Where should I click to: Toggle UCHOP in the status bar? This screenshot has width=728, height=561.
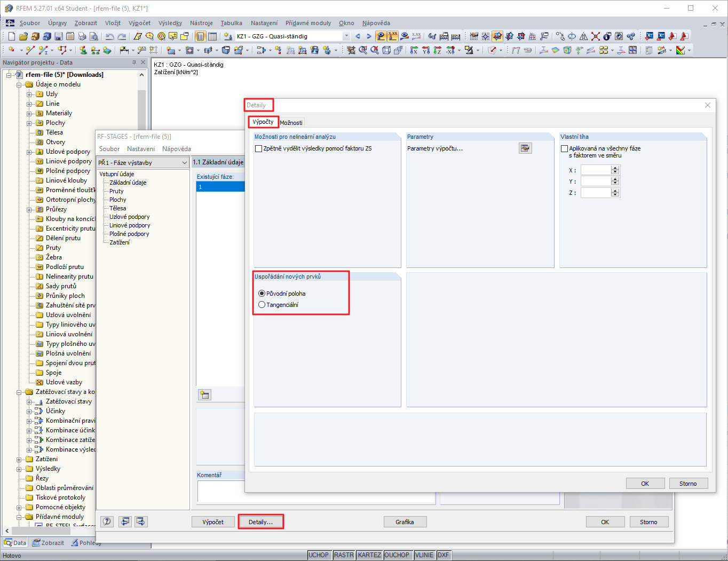319,555
